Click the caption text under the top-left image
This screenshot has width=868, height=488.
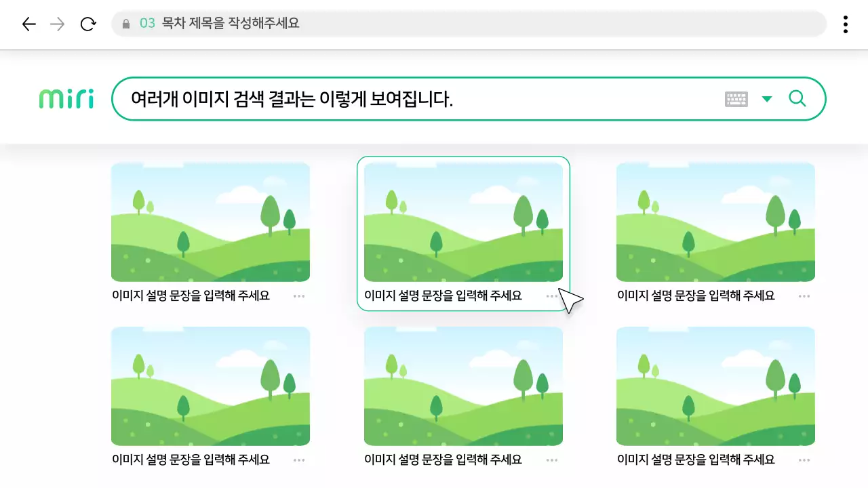click(192, 295)
